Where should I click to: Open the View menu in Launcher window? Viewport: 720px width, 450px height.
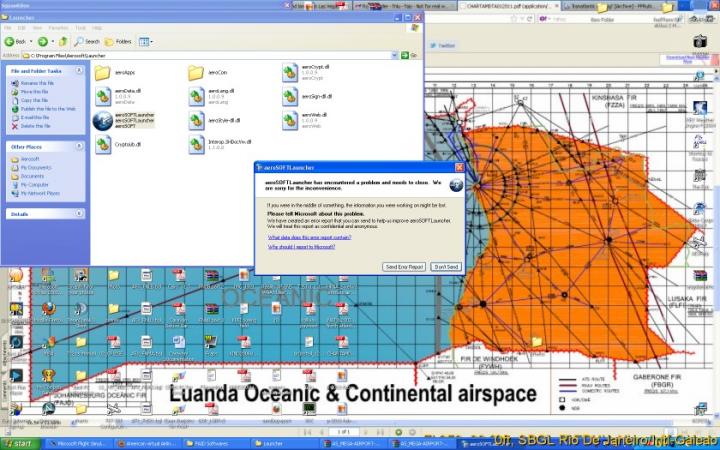[x=37, y=28]
